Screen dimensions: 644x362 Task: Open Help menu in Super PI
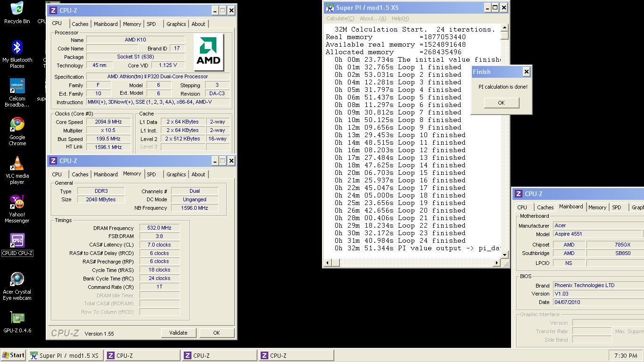[x=400, y=18]
